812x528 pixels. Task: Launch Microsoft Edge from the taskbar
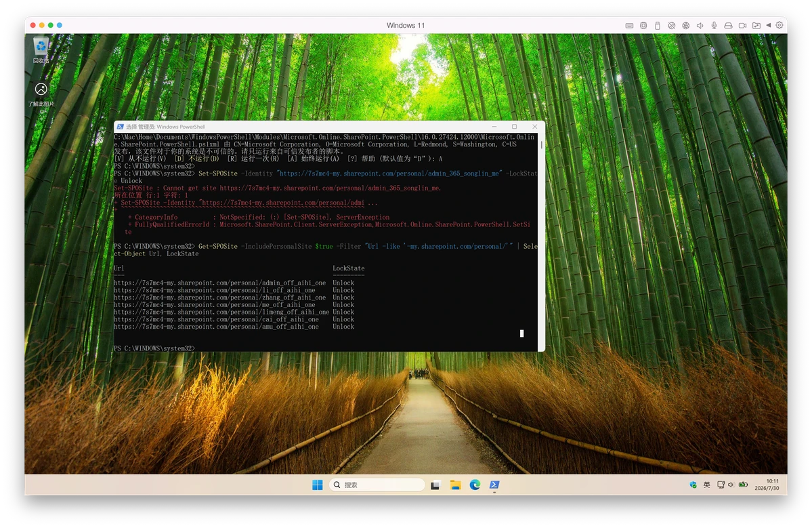[475, 485]
